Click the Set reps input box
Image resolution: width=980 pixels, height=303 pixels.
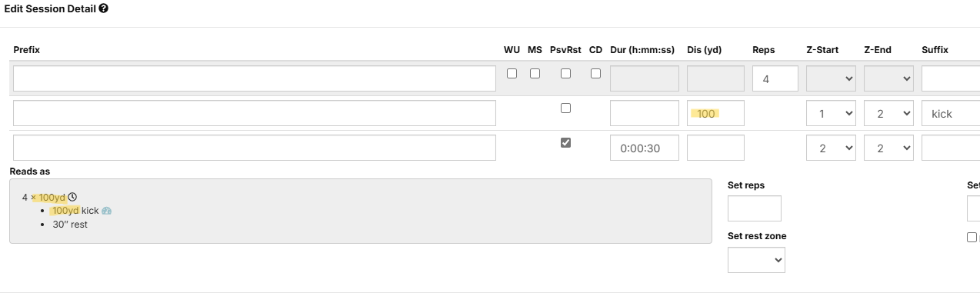click(755, 208)
